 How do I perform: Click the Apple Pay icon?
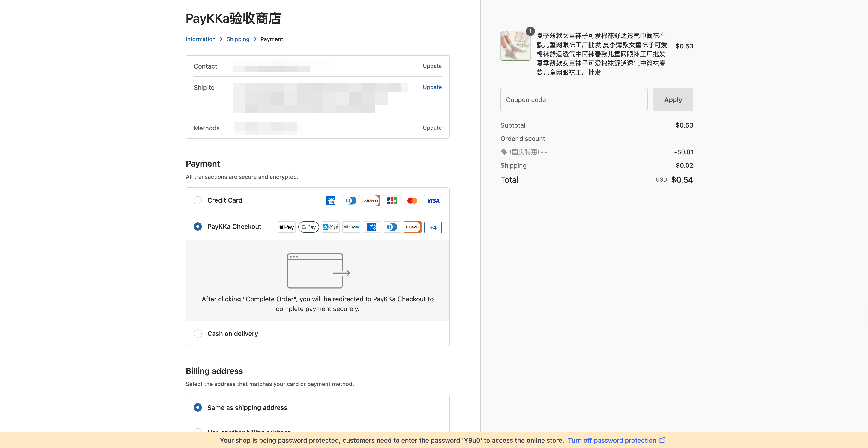(286, 227)
